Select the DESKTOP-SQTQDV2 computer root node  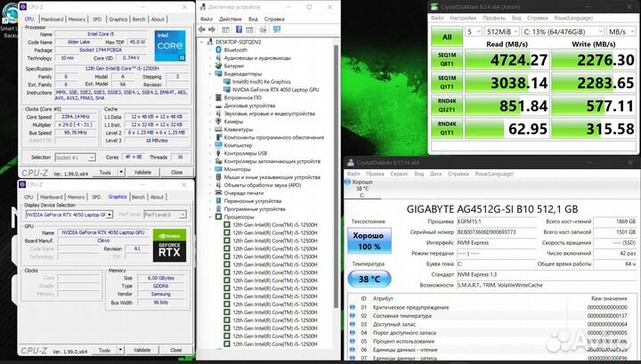pos(238,42)
